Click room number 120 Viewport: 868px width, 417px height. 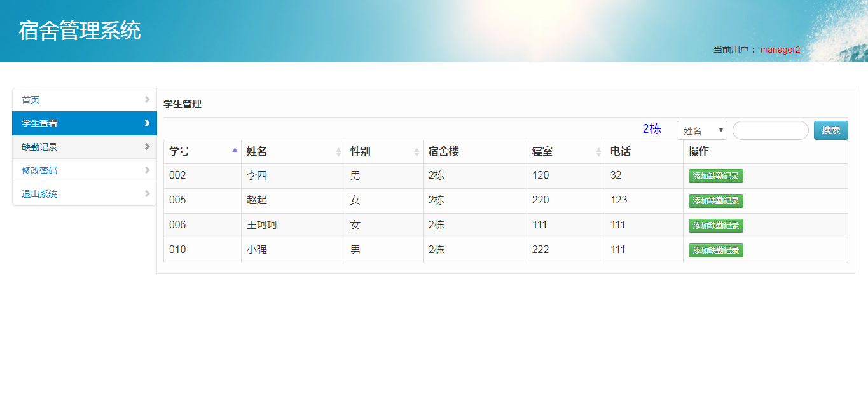pyautogui.click(x=541, y=175)
